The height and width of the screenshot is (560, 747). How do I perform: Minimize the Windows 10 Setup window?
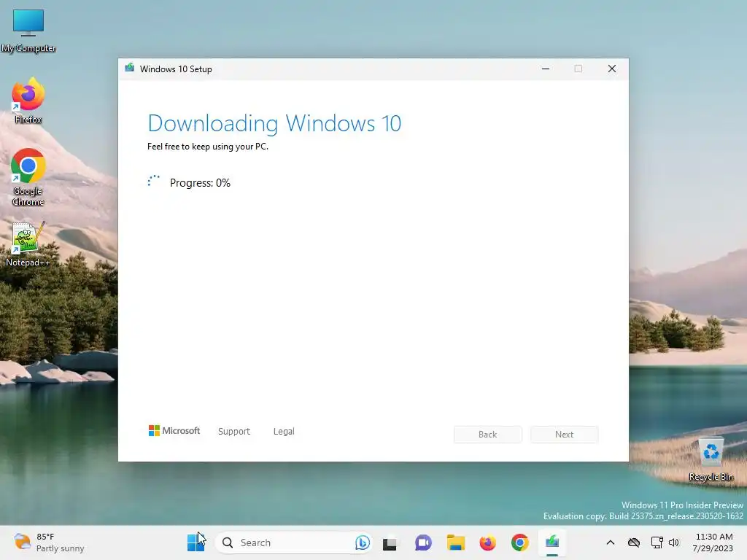[546, 69]
